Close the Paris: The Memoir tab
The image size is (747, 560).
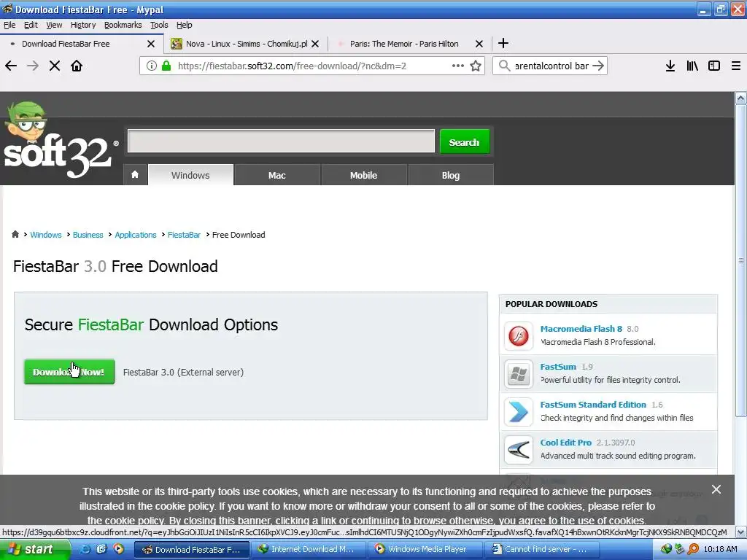click(479, 44)
